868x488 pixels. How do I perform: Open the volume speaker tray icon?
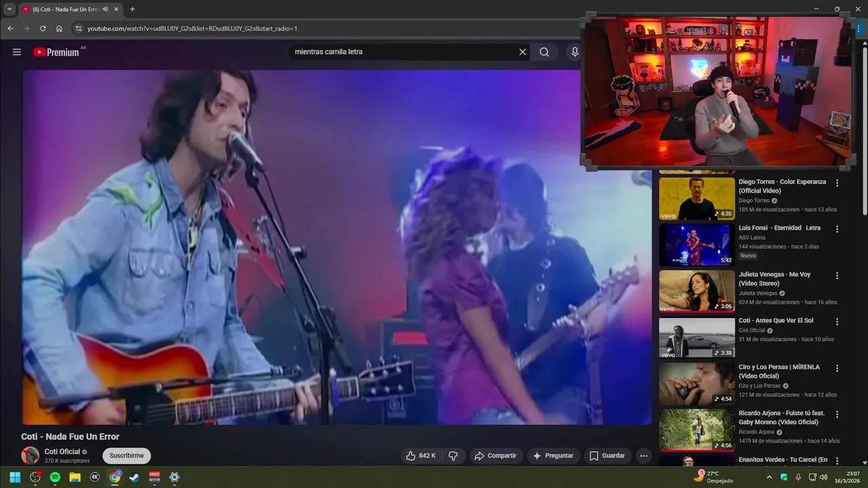[x=823, y=477]
